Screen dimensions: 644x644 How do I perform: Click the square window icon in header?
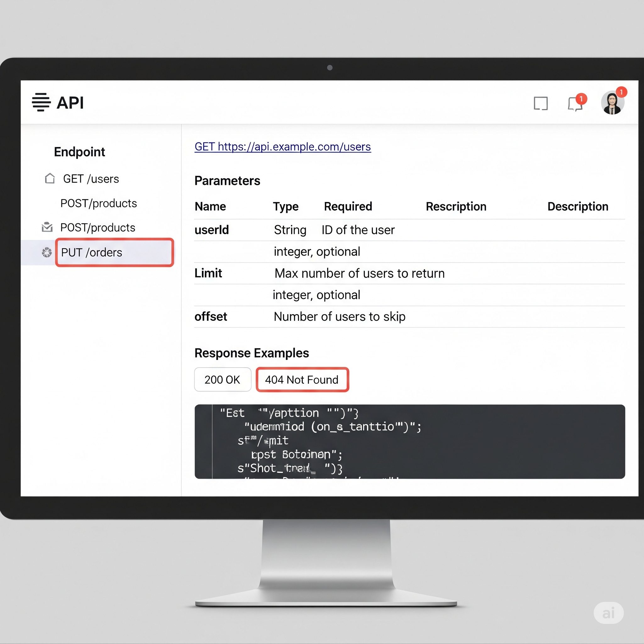click(x=540, y=103)
